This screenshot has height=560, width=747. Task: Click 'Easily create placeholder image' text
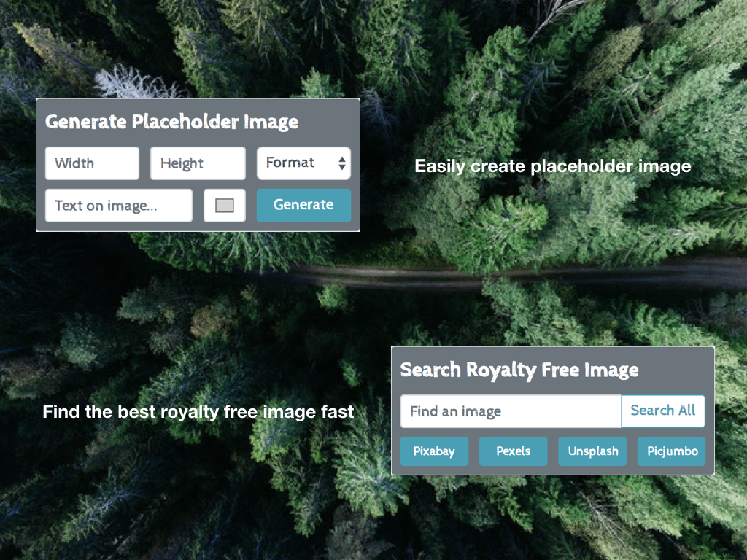[553, 166]
